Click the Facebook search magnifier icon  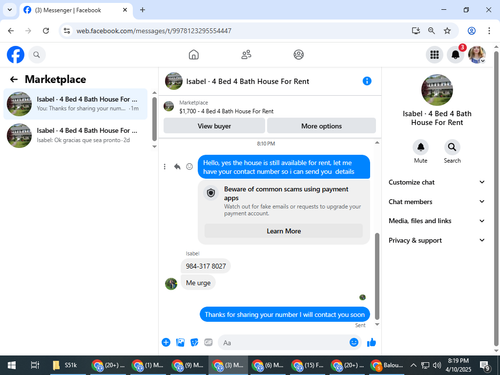pos(37,55)
